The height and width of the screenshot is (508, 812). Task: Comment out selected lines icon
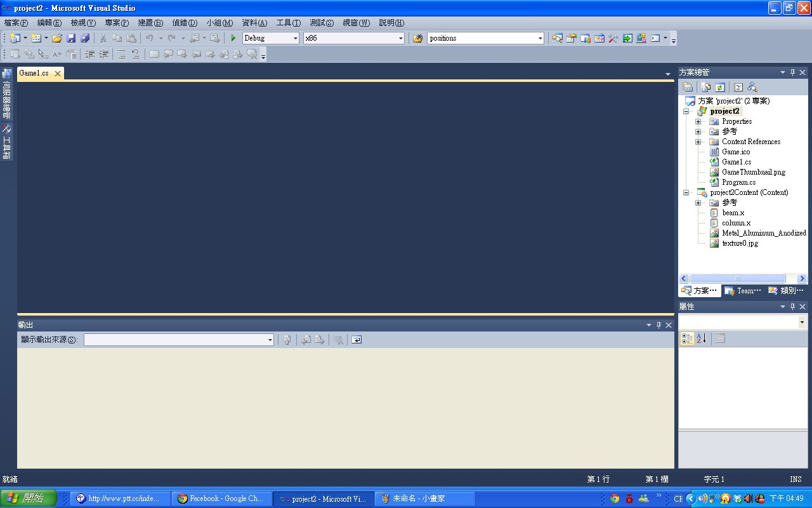[x=122, y=55]
